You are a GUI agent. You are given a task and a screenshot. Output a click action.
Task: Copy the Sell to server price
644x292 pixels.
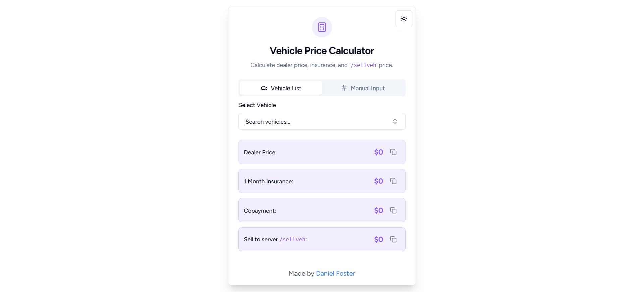pyautogui.click(x=393, y=239)
